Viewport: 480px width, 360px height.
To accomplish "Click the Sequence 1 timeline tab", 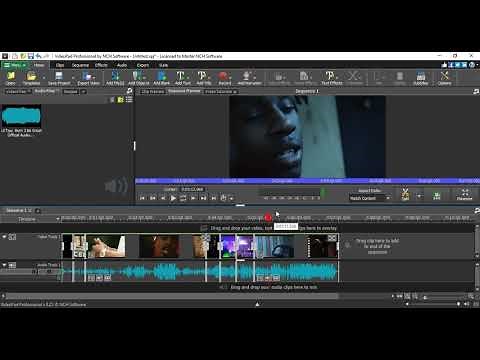I will (19, 210).
